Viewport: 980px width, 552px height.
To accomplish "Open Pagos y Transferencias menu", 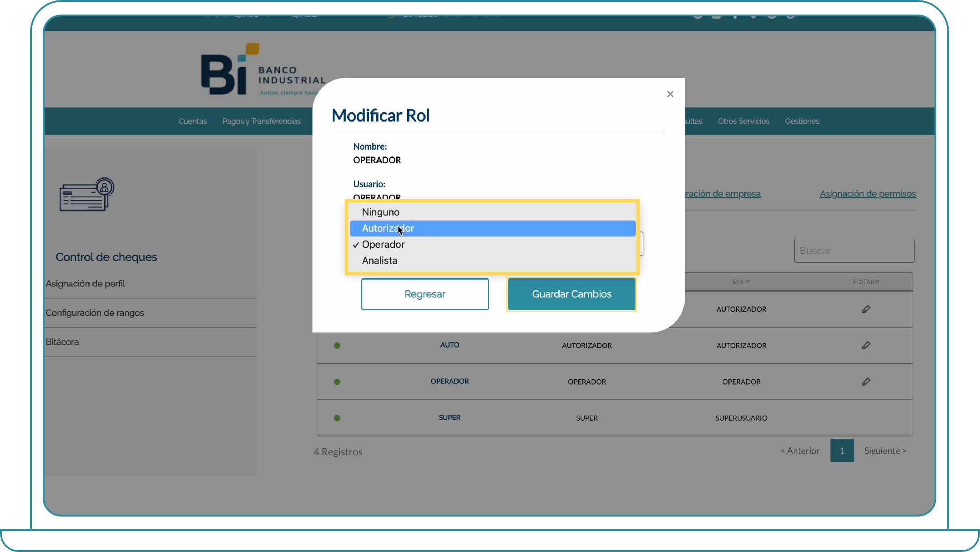I will [262, 121].
